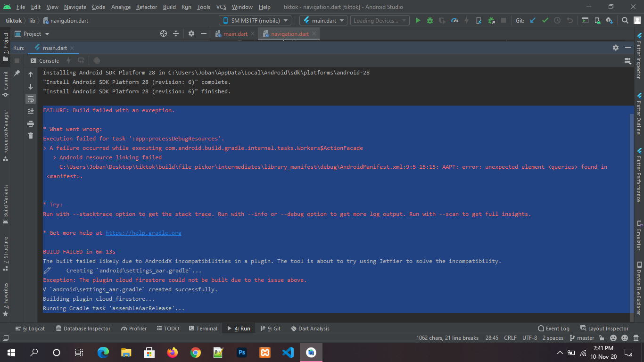Switch to main.dart editor tab
This screenshot has width=644, height=362.
pyautogui.click(x=235, y=33)
